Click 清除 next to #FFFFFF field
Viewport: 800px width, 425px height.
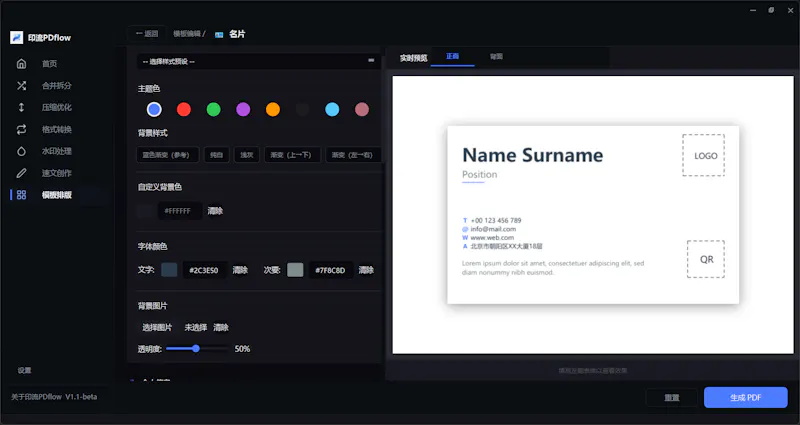point(215,211)
